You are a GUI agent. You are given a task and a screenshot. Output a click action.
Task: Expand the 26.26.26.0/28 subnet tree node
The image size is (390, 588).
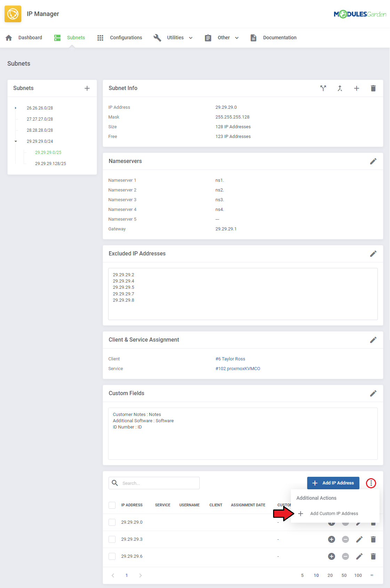(16, 108)
